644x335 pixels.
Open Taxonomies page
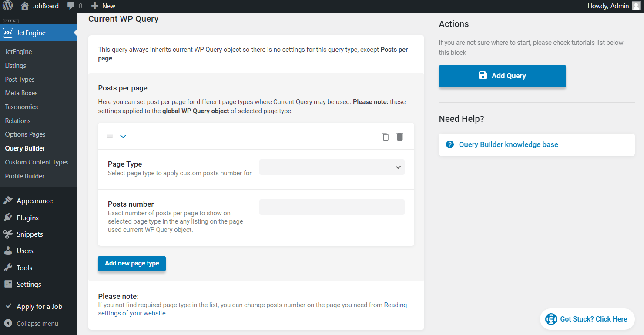(21, 107)
